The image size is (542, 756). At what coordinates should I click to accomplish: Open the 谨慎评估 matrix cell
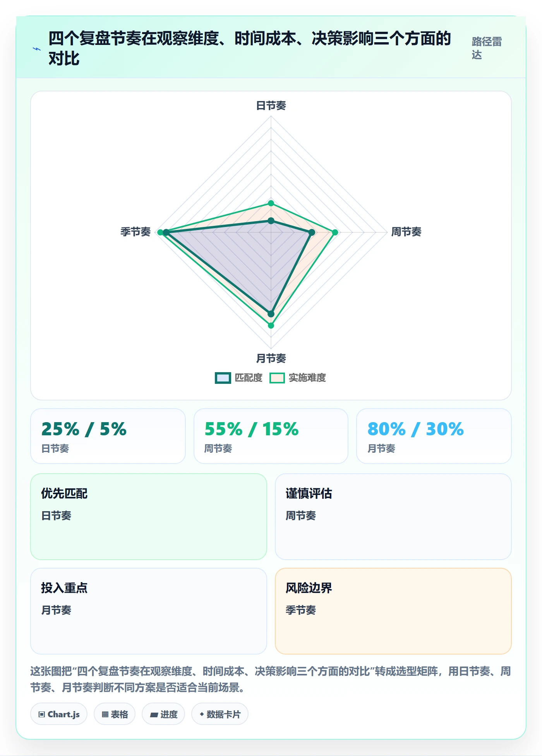tap(393, 517)
